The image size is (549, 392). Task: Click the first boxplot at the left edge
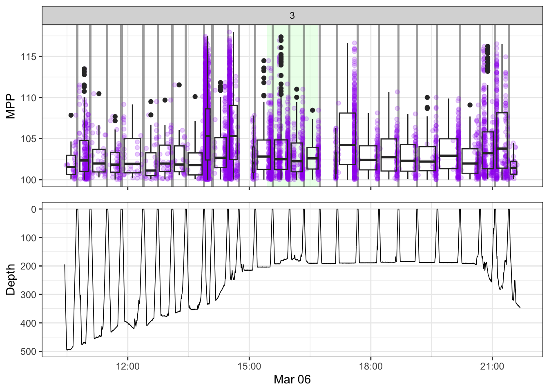pyautogui.click(x=71, y=165)
